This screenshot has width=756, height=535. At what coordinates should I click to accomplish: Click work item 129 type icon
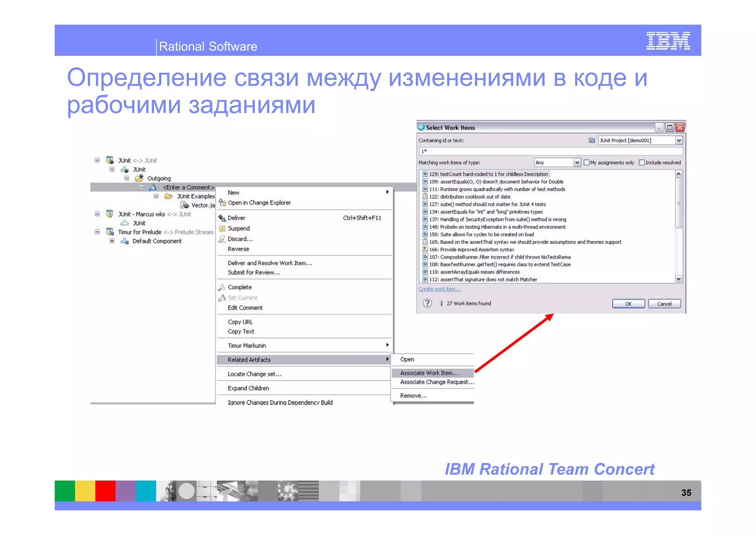coord(425,174)
